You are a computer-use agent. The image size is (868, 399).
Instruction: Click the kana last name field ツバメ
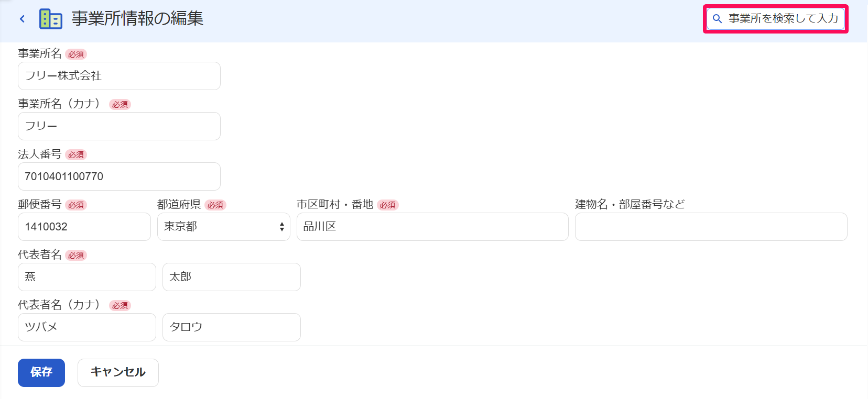tap(87, 327)
